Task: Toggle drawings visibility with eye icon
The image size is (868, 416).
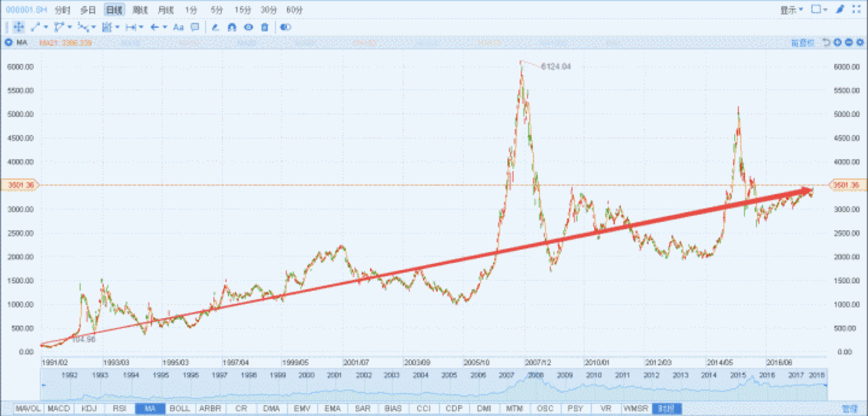Action: click(248, 27)
